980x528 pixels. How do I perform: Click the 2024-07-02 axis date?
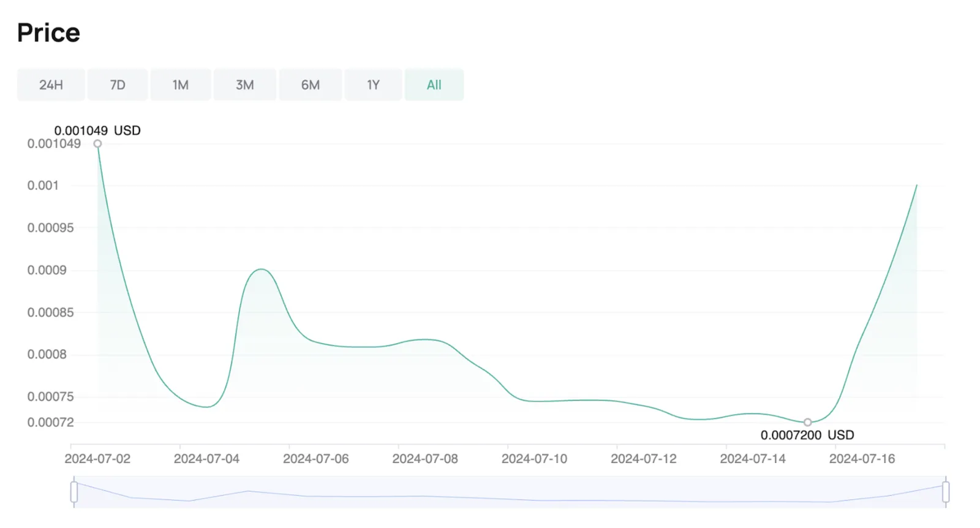click(97, 459)
